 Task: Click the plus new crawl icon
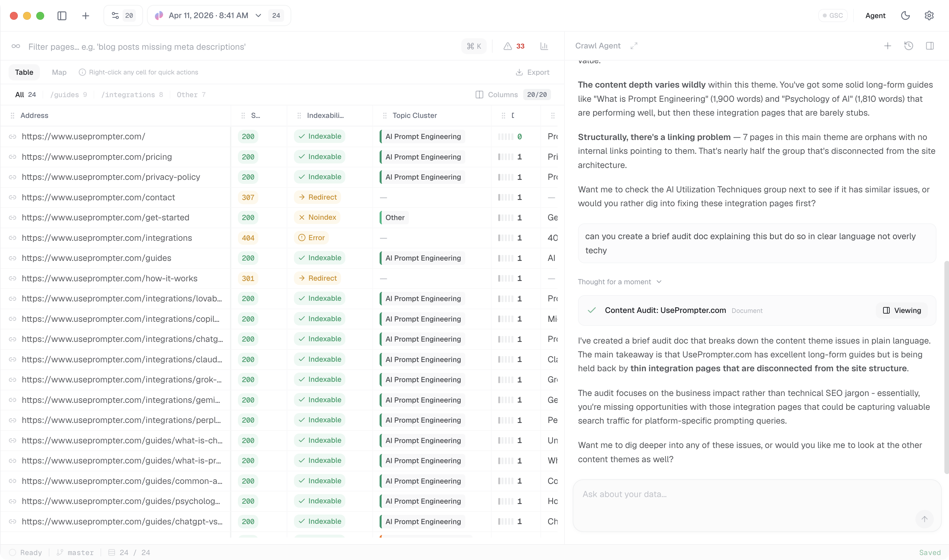pos(86,15)
